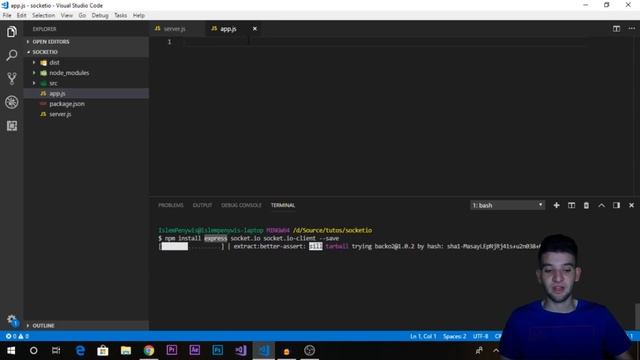
Task: Open Visual Studio purple icon on taskbar
Action: tap(241, 350)
